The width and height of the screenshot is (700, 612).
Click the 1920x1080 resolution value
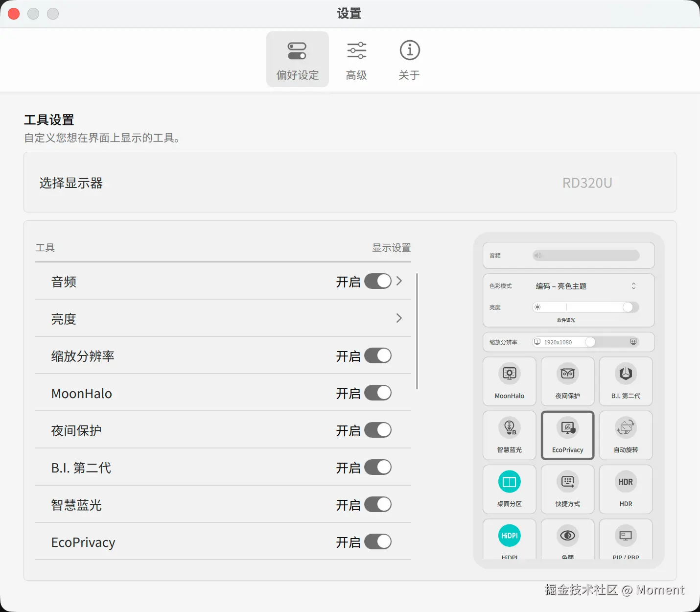[x=558, y=342]
